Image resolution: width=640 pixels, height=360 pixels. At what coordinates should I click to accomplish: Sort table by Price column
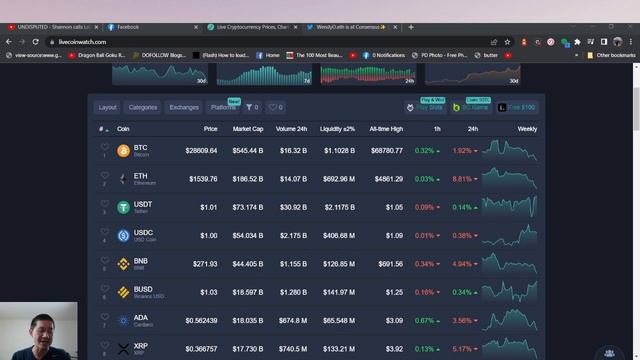tap(211, 129)
